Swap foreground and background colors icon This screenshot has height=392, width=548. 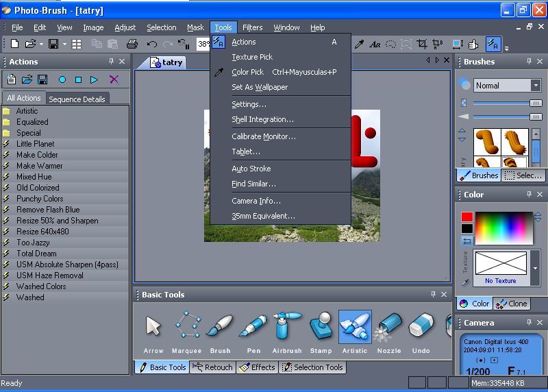(x=466, y=241)
